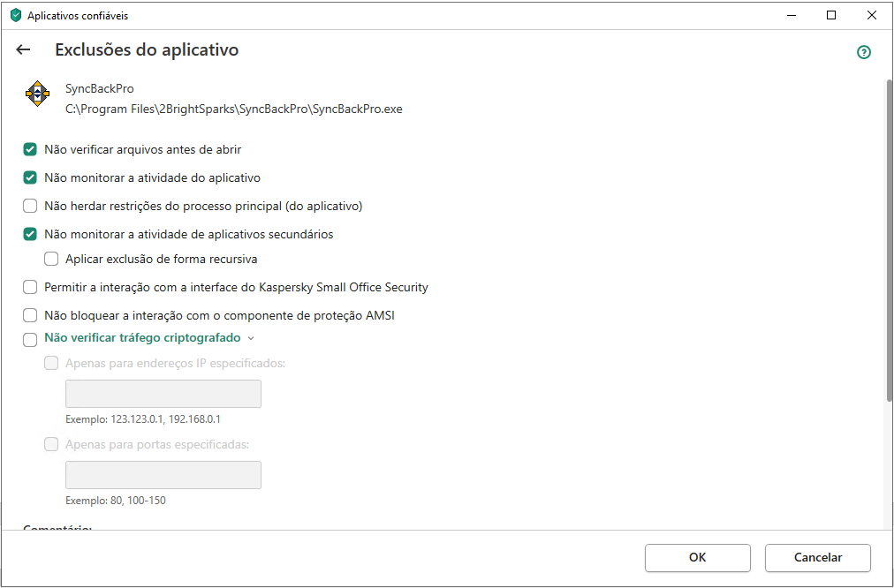The image size is (894, 588).
Task: Enable interaction with Kaspersky Small Office Security interface
Action: tap(30, 288)
